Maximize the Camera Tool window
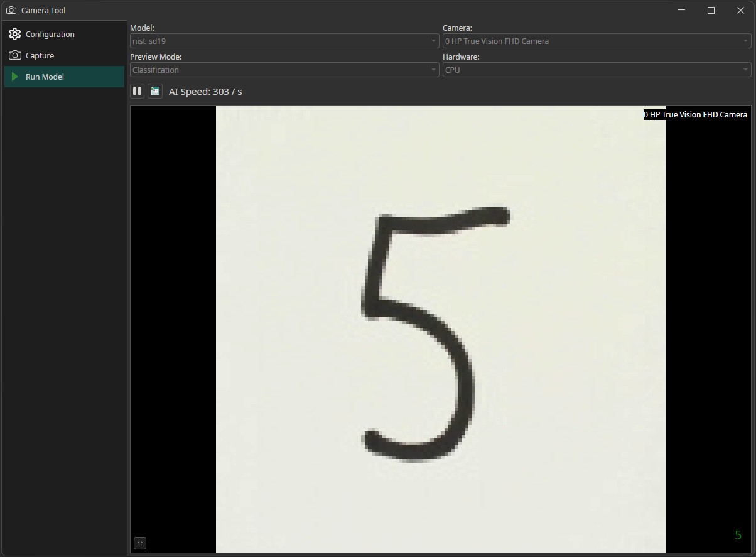 pyautogui.click(x=711, y=10)
